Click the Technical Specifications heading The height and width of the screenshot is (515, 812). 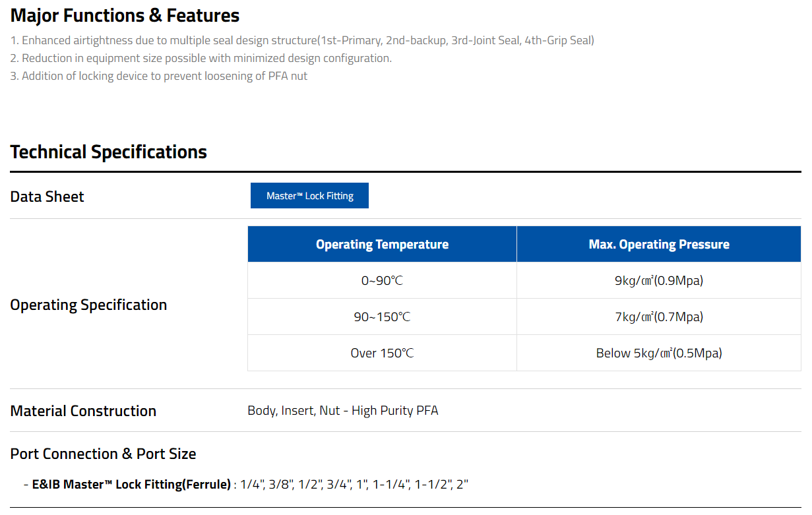(108, 152)
